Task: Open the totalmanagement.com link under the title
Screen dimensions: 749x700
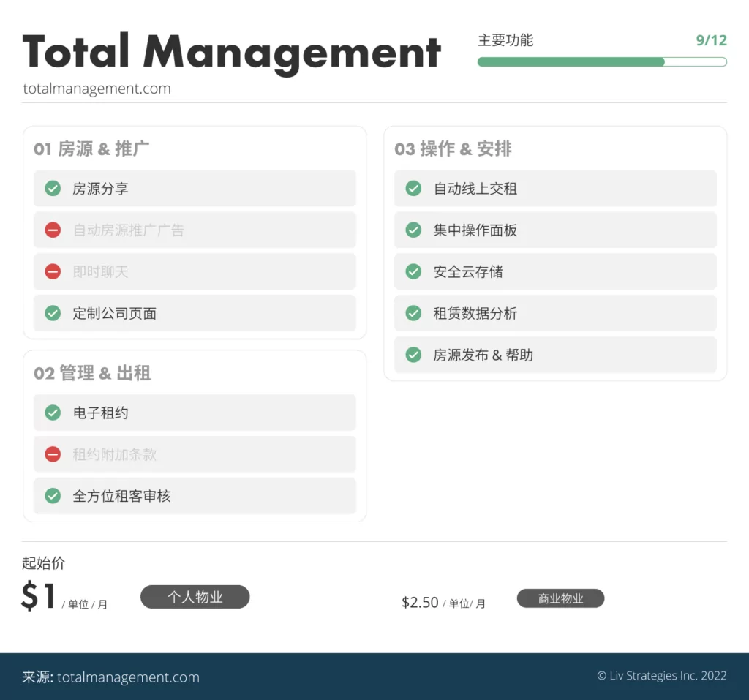Action: [x=97, y=89]
